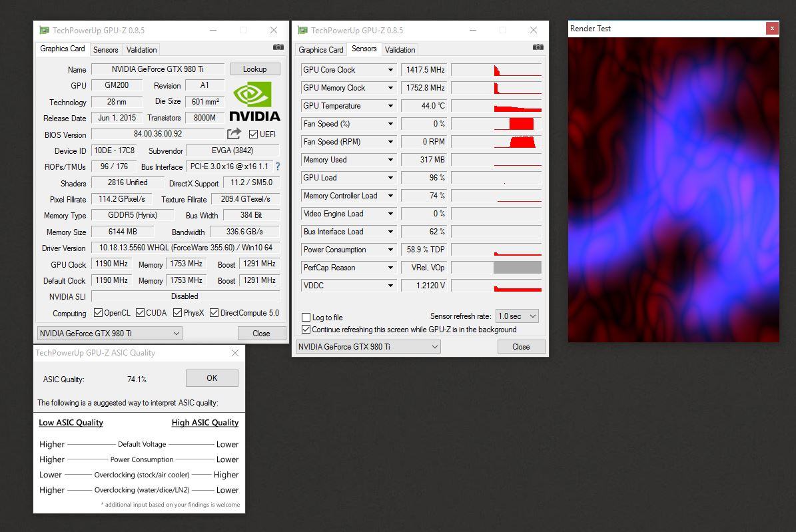Click the Subvendor EVGA (3842) value
The height and width of the screenshot is (532, 796).
(232, 150)
